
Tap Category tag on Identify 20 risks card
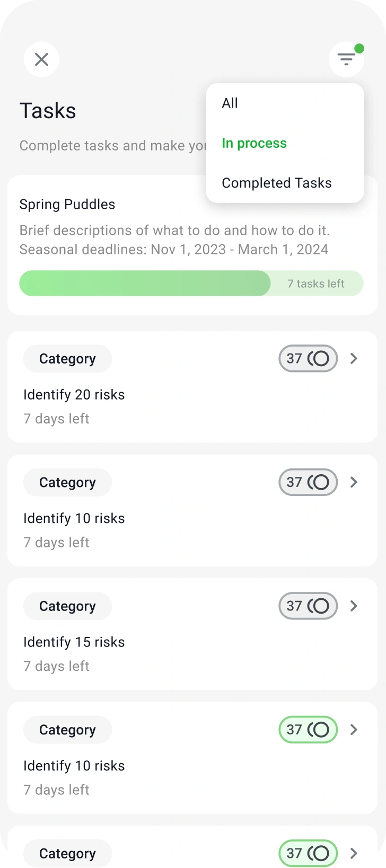67,359
